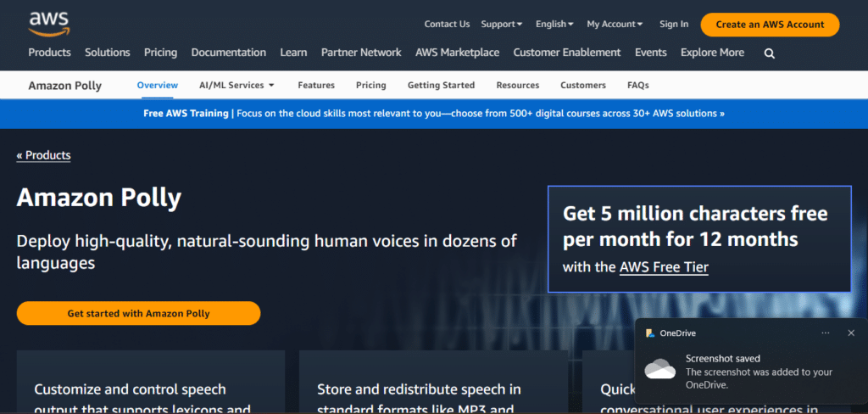Expand the My Account menu
The image size is (868, 414).
coord(615,25)
